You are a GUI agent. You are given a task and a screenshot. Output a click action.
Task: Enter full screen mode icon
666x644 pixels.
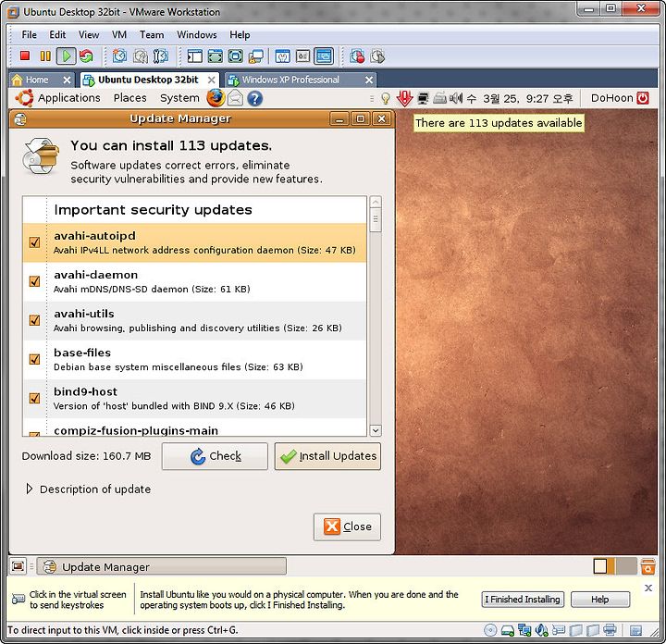(x=216, y=56)
